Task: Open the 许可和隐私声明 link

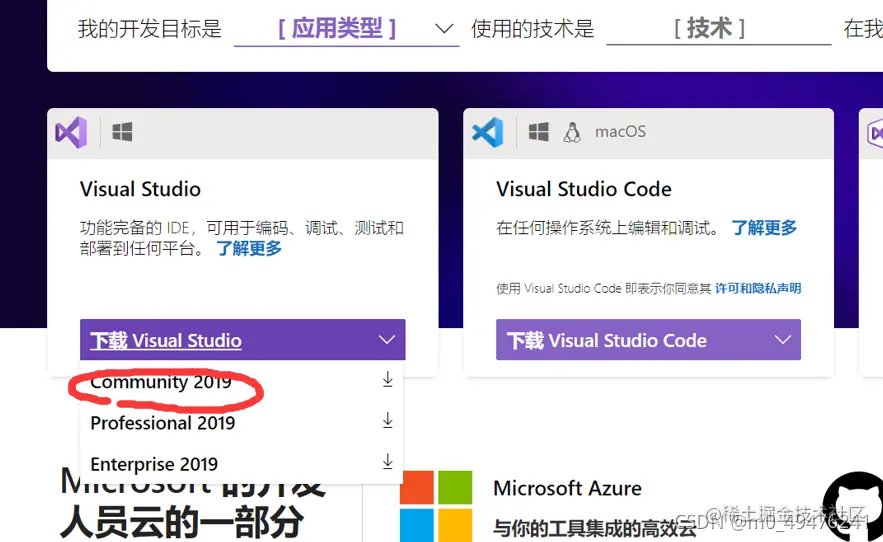Action: (758, 288)
